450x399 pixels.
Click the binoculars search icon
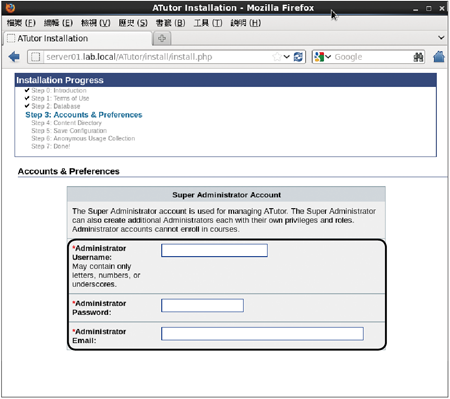pos(418,57)
